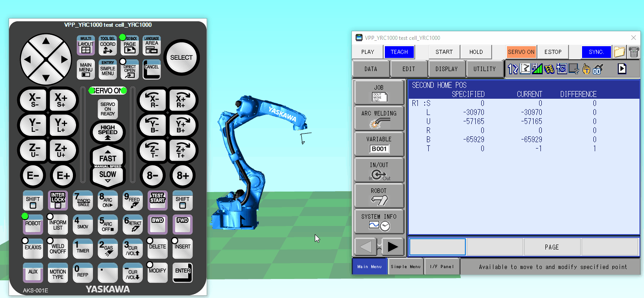Click the ESTOP button
Viewport: 644px width, 298px height.
pyautogui.click(x=553, y=52)
